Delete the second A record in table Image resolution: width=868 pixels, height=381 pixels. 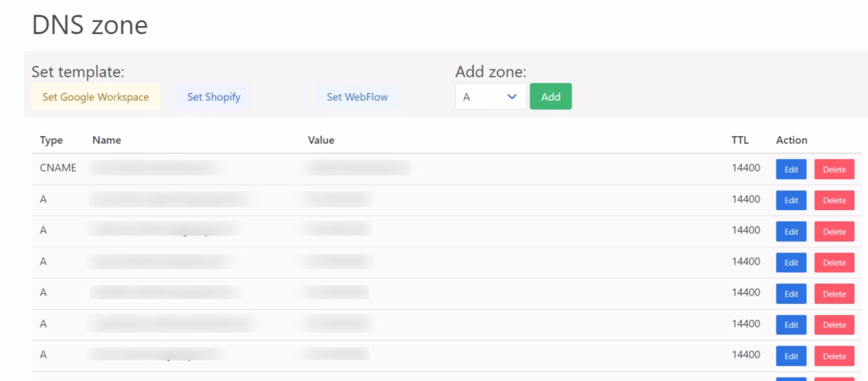834,232
